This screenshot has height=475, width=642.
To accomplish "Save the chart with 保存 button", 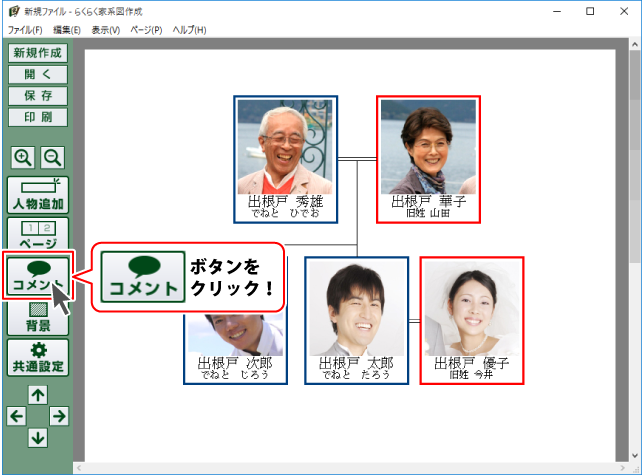I will coord(38,96).
